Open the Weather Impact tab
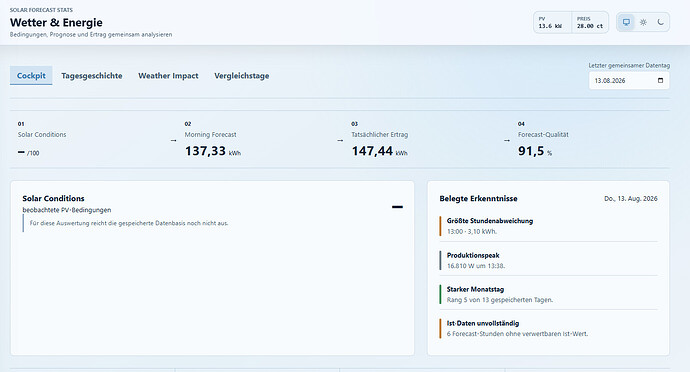 click(x=168, y=76)
